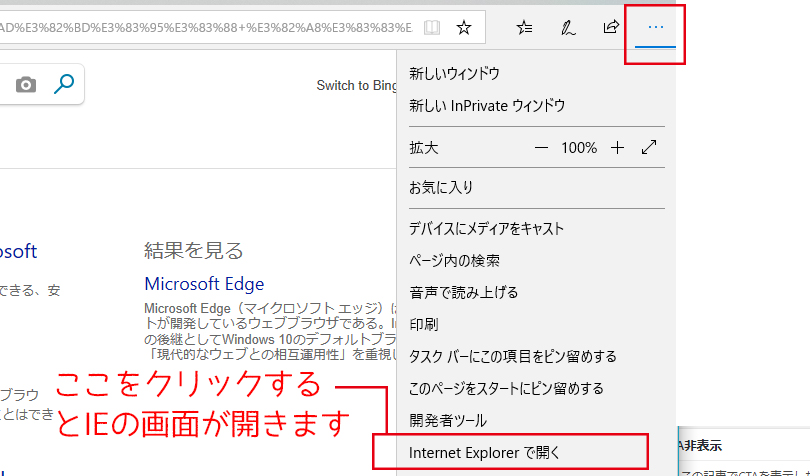
Task: Open the Microsoft Edge search result link
Action: tap(204, 284)
